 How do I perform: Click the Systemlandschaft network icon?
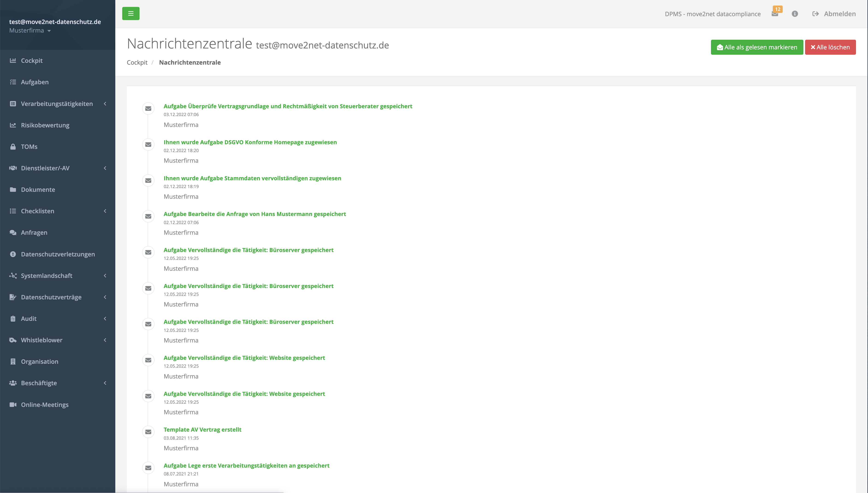(13, 276)
